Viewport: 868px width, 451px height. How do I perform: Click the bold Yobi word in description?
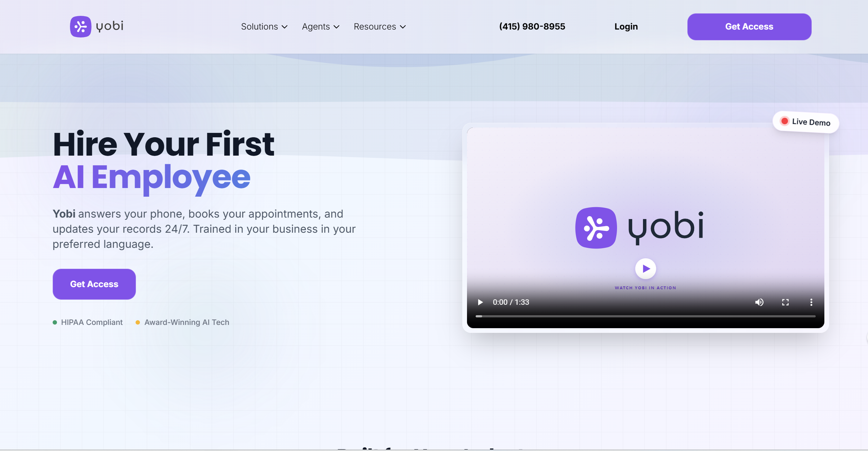[64, 214]
